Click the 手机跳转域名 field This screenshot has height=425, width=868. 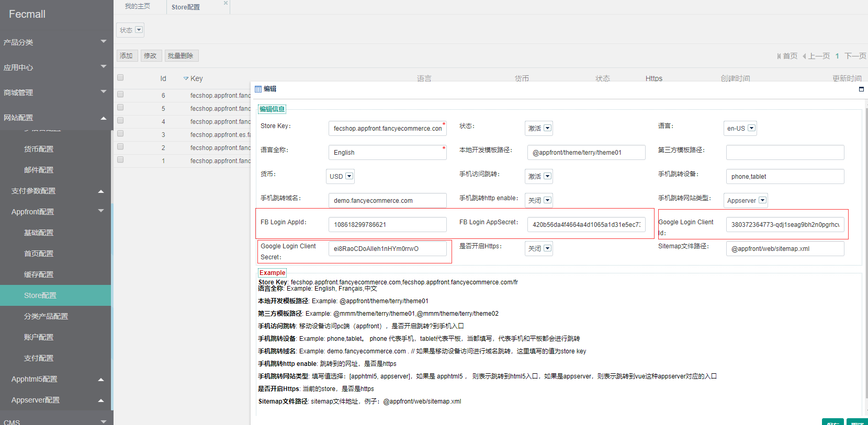(387, 200)
